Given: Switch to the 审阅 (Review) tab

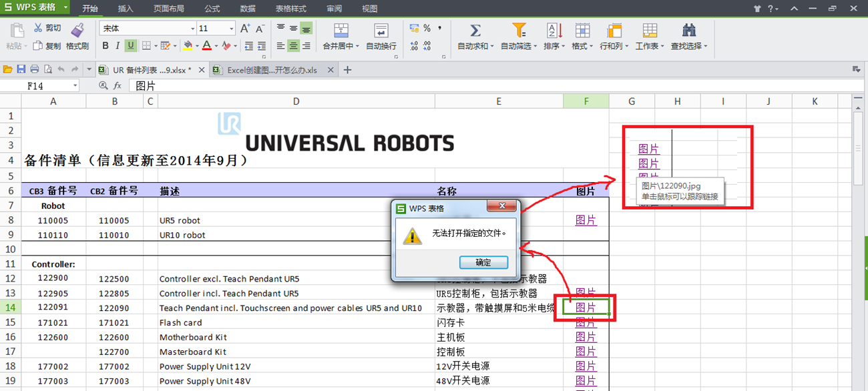Looking at the screenshot, I should tap(335, 9).
